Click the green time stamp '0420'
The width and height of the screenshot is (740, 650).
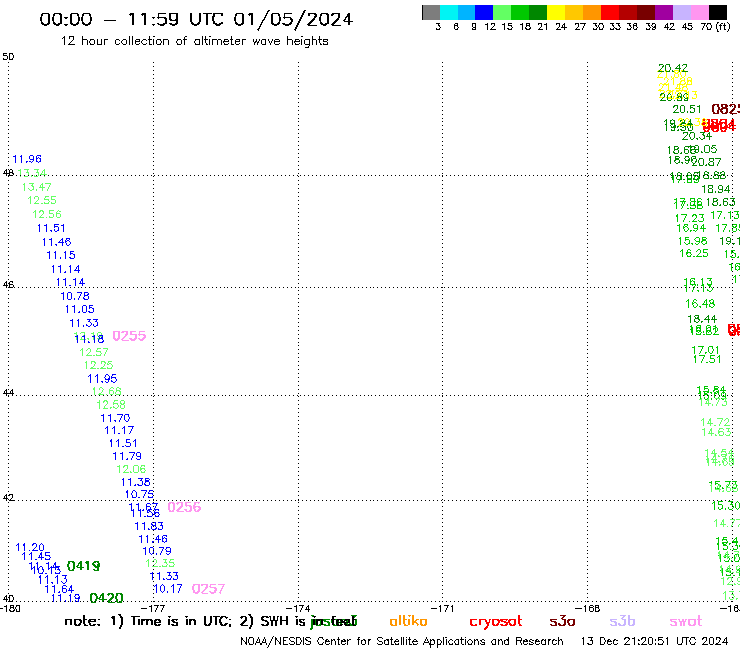pos(106,598)
